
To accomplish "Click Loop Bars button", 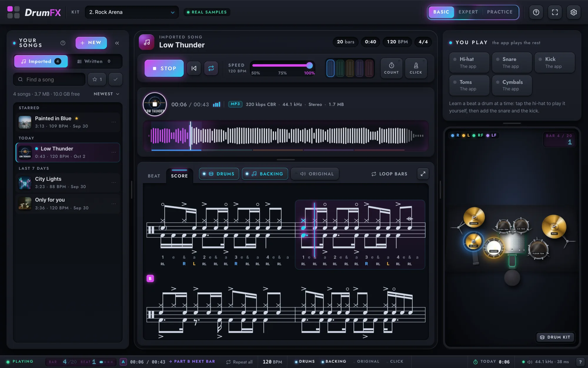I will (389, 174).
